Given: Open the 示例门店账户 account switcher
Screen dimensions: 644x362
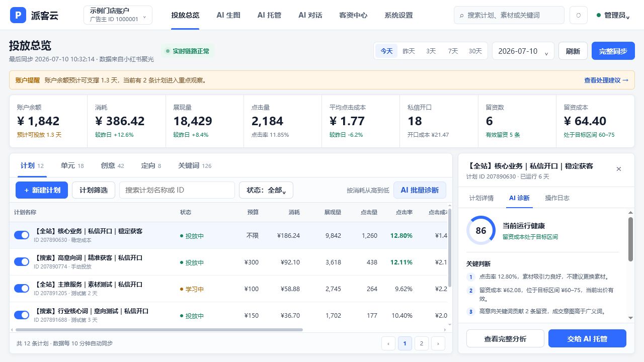Looking at the screenshot, I should (x=118, y=15).
